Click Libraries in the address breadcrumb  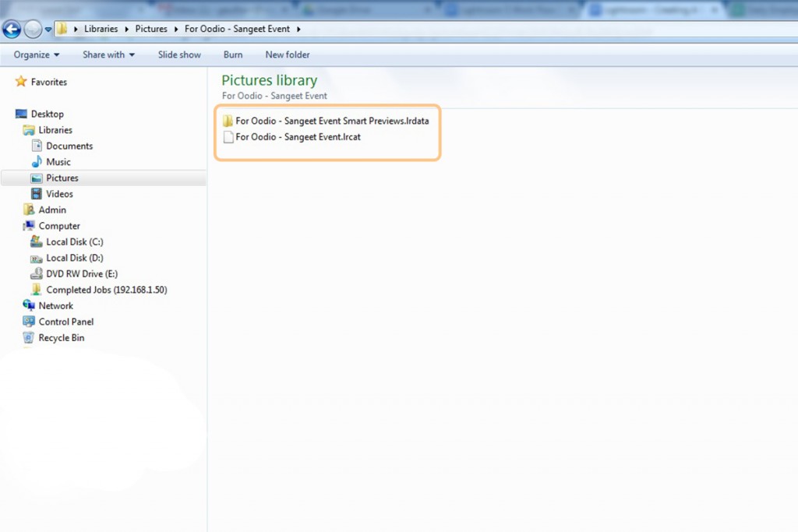click(x=101, y=29)
